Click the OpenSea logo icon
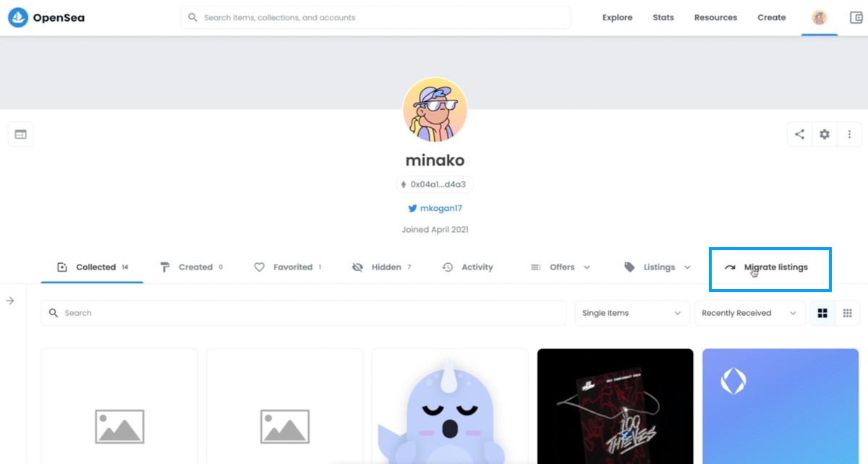Image resolution: width=868 pixels, height=464 pixels. tap(17, 17)
